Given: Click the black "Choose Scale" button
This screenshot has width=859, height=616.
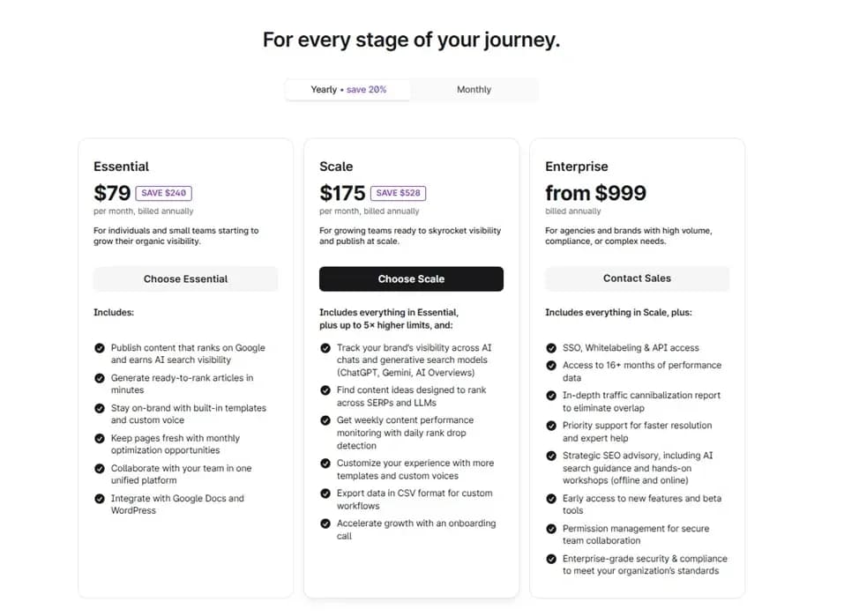Looking at the screenshot, I should [411, 278].
